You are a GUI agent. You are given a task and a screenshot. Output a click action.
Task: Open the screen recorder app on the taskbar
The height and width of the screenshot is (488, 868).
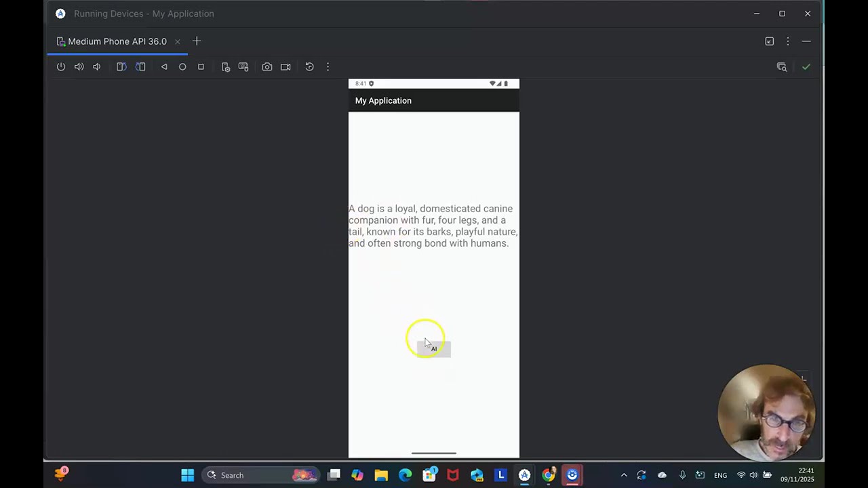point(572,475)
